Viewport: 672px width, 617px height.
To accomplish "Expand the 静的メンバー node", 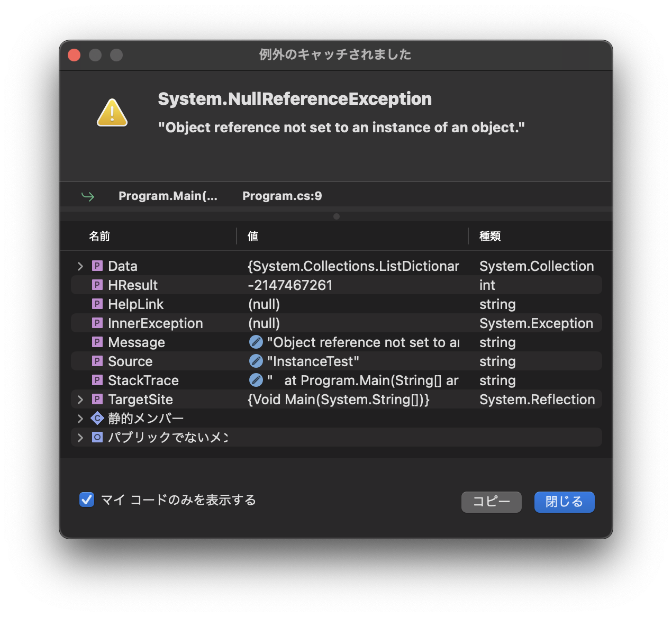I will 79,418.
